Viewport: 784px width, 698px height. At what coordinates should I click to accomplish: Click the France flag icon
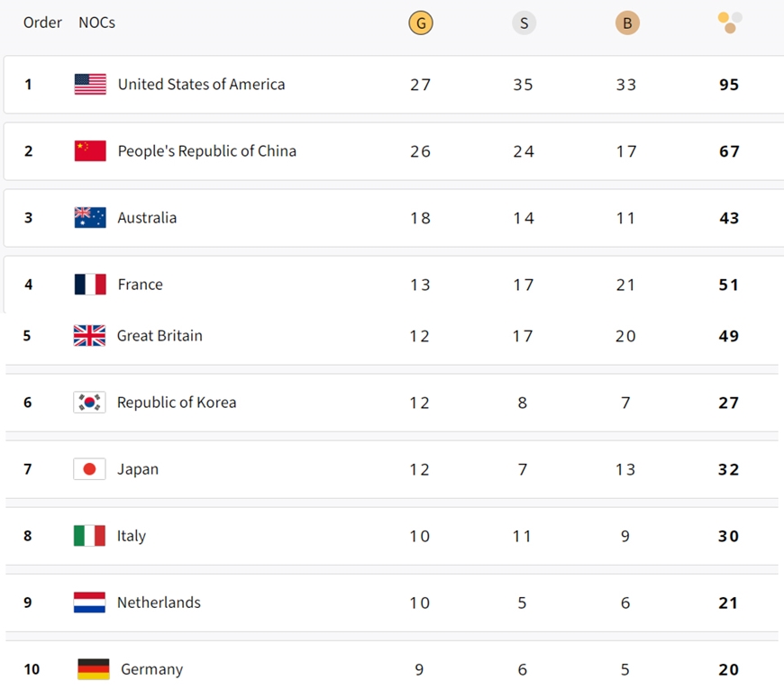click(90, 285)
